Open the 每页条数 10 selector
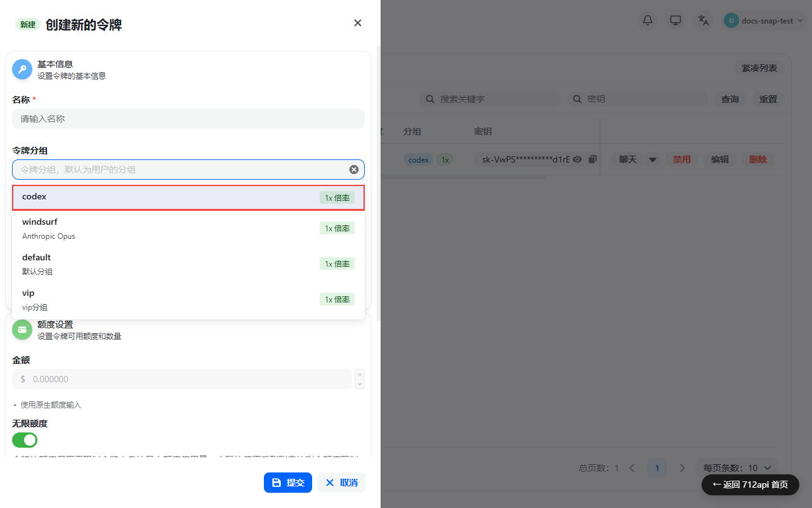Image resolution: width=812 pixels, height=508 pixels. [737, 468]
